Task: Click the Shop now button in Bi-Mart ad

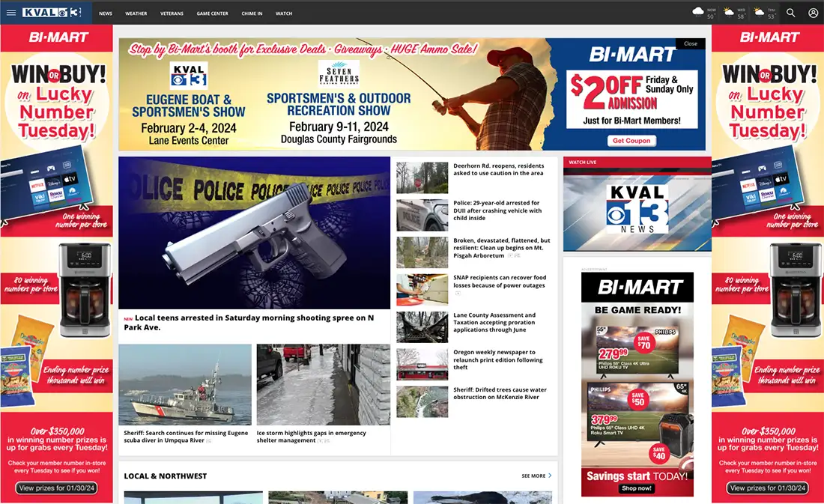Action: coord(637,488)
